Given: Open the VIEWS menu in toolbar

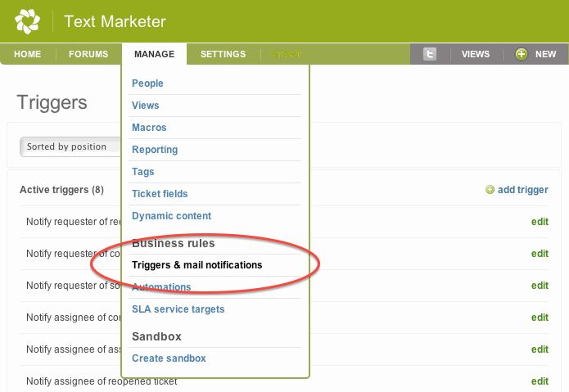Looking at the screenshot, I should (x=476, y=54).
